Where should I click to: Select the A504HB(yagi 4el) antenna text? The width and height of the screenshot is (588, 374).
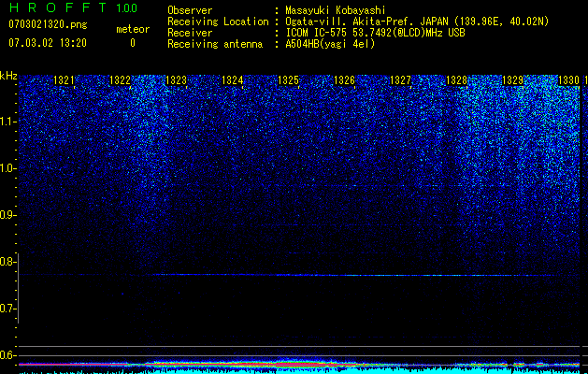[x=330, y=44]
